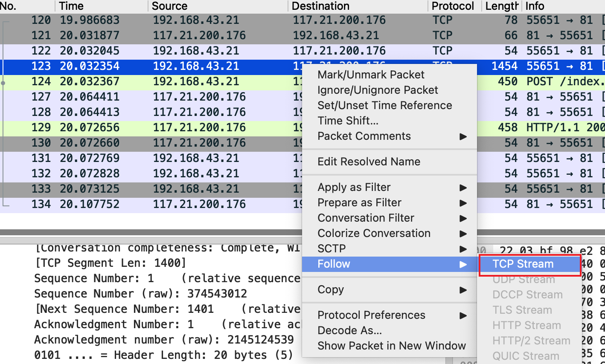Open Conversation Filter submenu
Viewport: 605px width, 364px height.
point(366,218)
